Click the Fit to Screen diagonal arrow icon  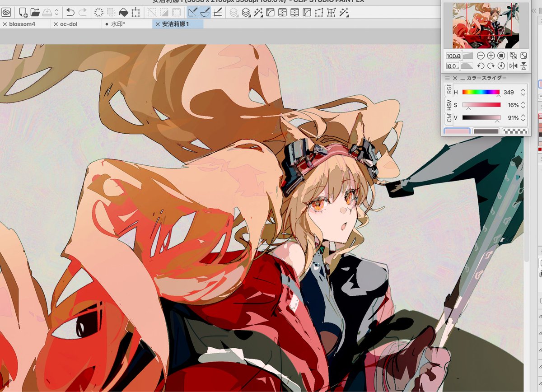pyautogui.click(x=523, y=56)
